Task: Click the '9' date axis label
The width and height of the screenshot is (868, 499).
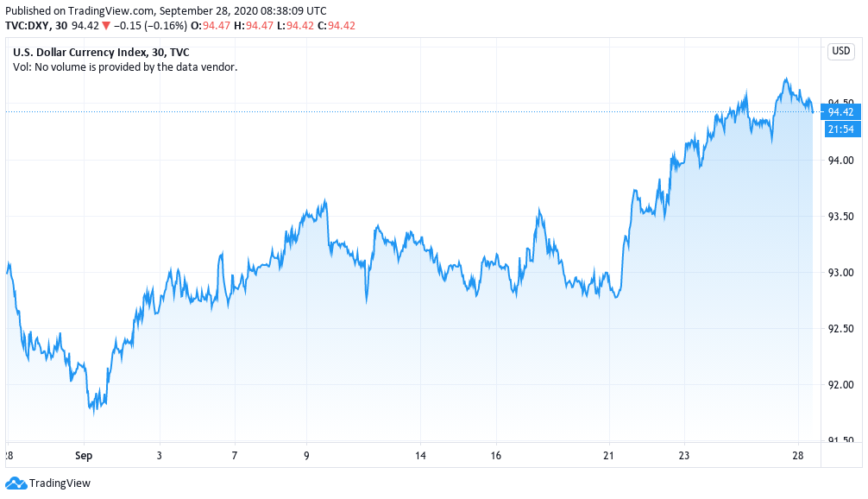Action: tap(308, 455)
